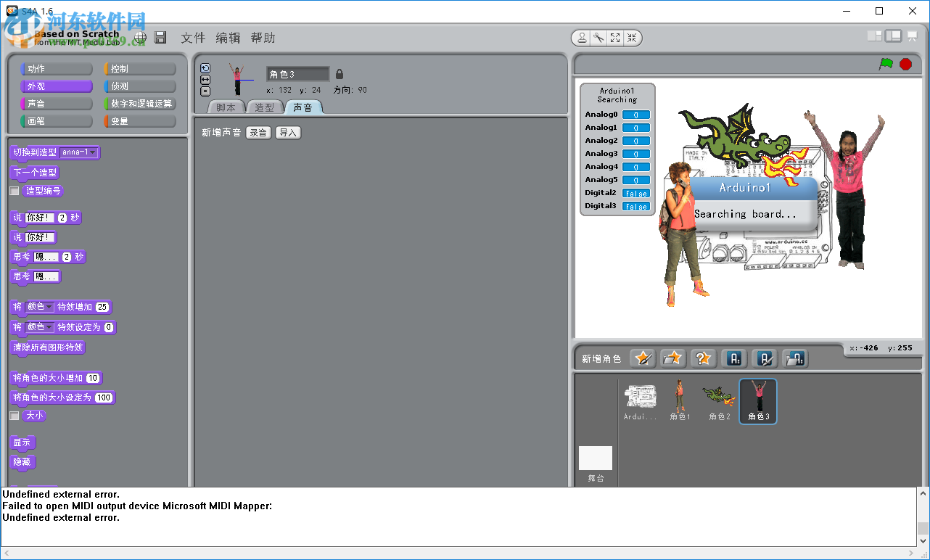Select the grow sprite tool

pyautogui.click(x=615, y=38)
